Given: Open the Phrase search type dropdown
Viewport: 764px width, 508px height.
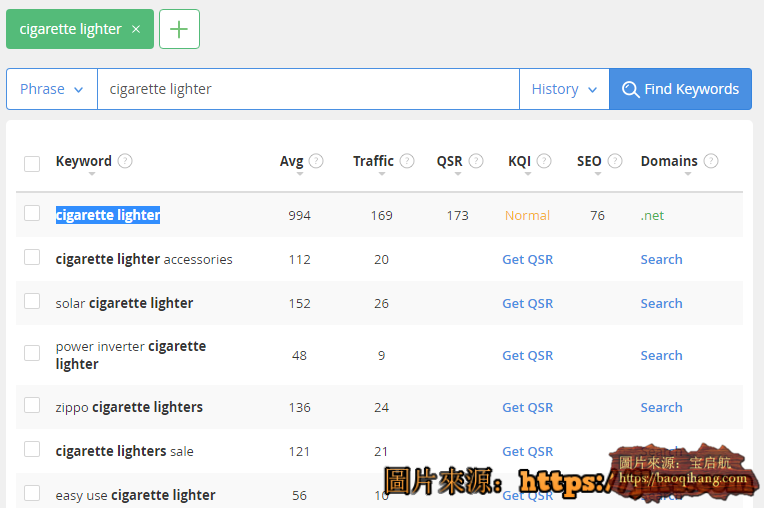Looking at the screenshot, I should 52,89.
